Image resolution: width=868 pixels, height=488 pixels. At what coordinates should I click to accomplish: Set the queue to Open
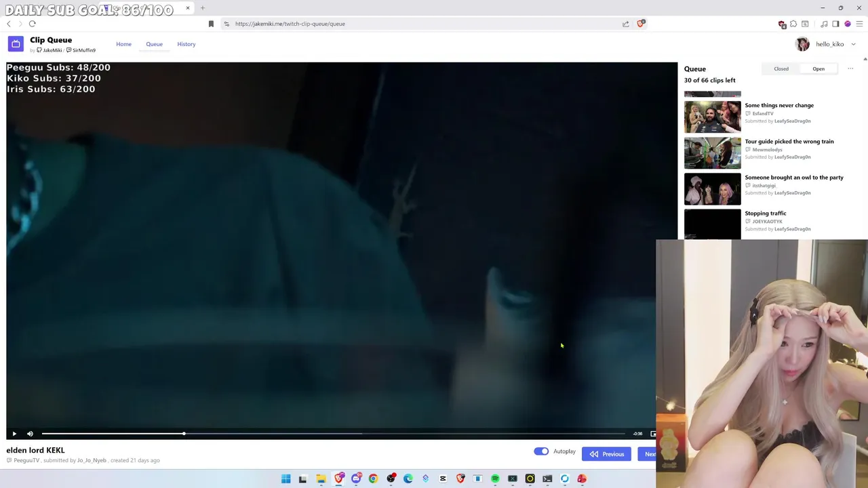click(818, 68)
